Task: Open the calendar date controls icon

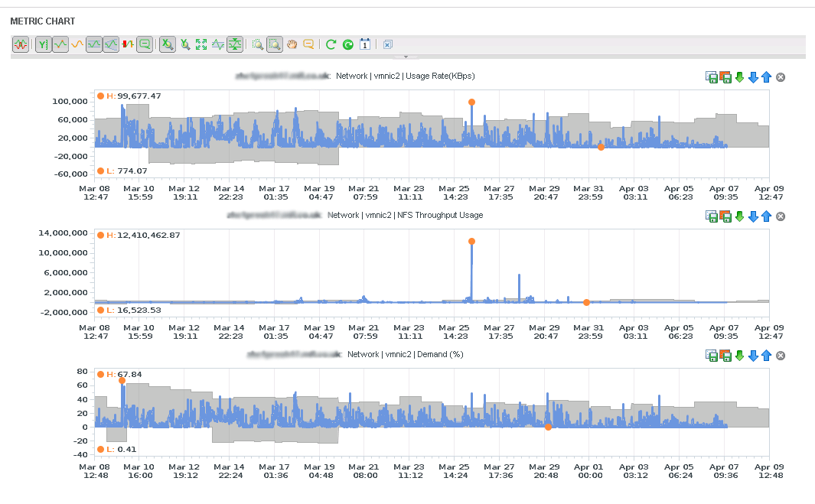Action: [365, 45]
